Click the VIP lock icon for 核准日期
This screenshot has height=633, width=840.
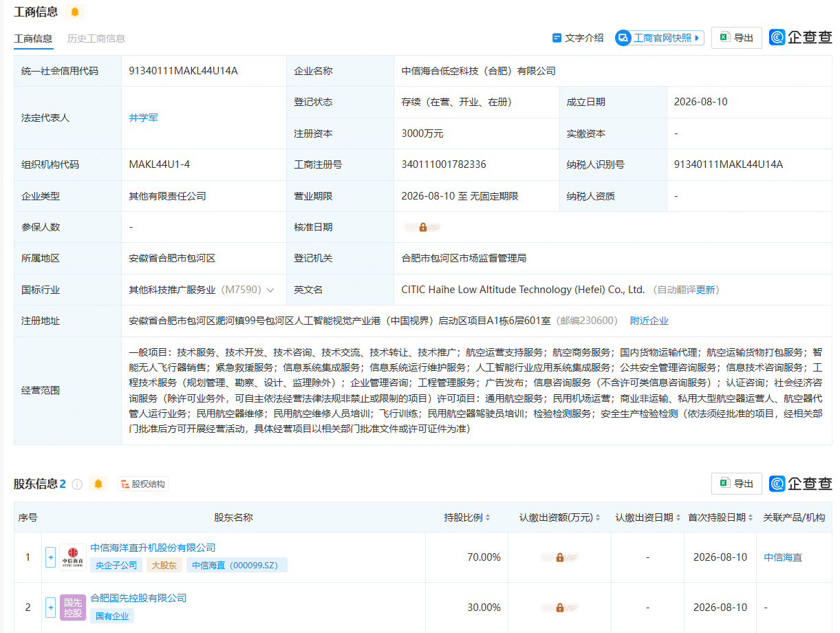[422, 227]
